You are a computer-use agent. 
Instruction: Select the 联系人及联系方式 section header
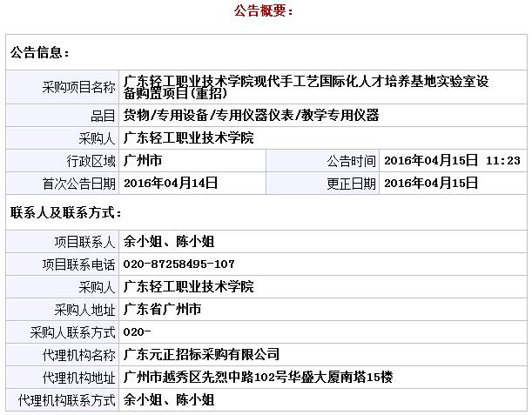pyautogui.click(x=66, y=213)
